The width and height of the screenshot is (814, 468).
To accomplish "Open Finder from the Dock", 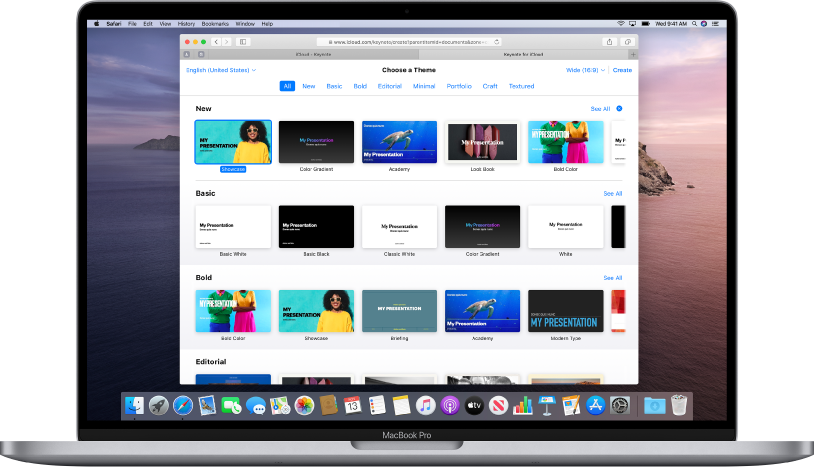I will click(135, 405).
